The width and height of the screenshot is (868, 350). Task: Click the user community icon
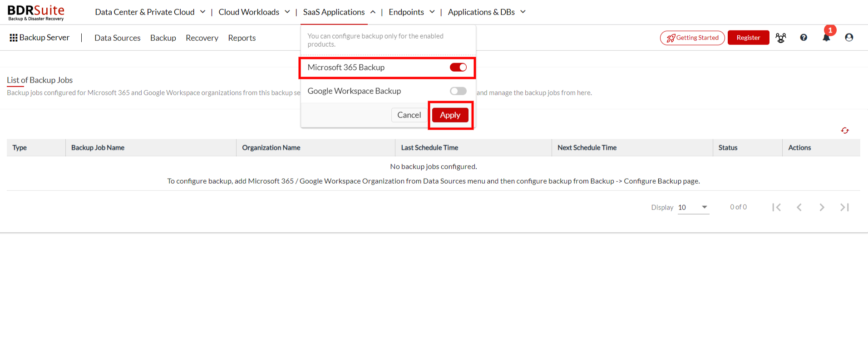coord(781,38)
